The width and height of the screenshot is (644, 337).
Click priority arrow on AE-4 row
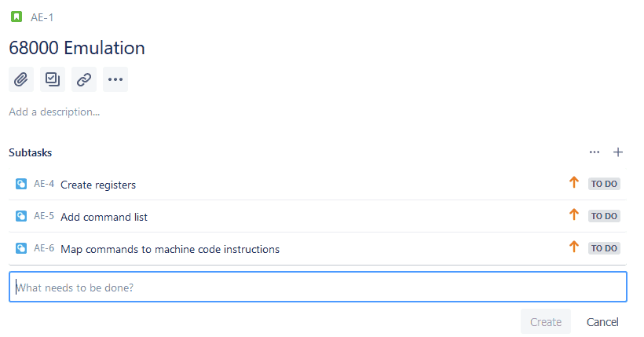pos(573,183)
